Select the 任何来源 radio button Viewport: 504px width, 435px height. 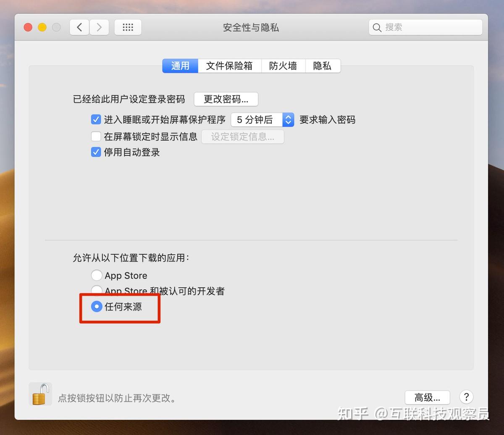(97, 307)
